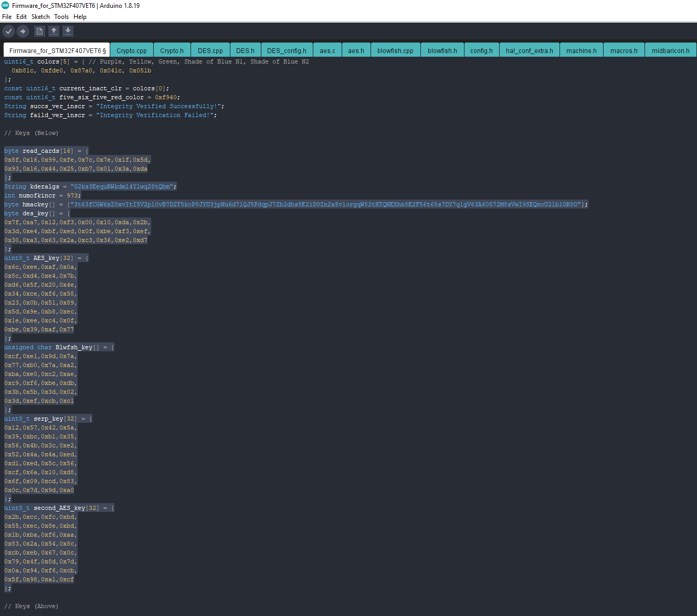Click the Blwfsh_key row starting 0xcf,0xe1

point(41,356)
